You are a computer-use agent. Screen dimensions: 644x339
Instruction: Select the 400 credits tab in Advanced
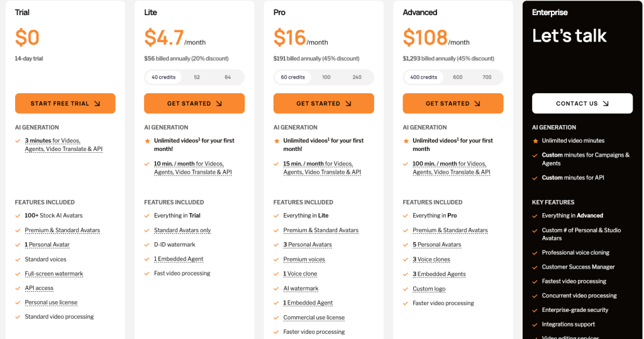tap(423, 77)
